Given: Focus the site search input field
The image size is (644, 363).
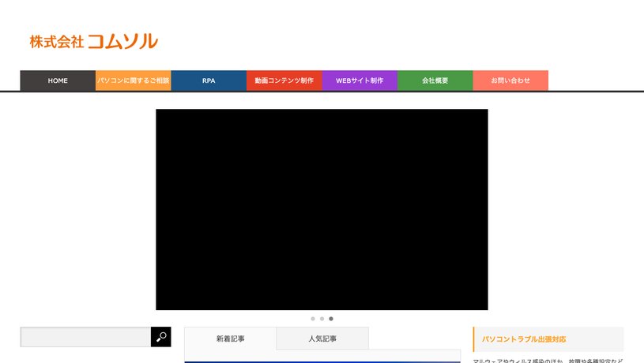Looking at the screenshot, I should [x=85, y=337].
